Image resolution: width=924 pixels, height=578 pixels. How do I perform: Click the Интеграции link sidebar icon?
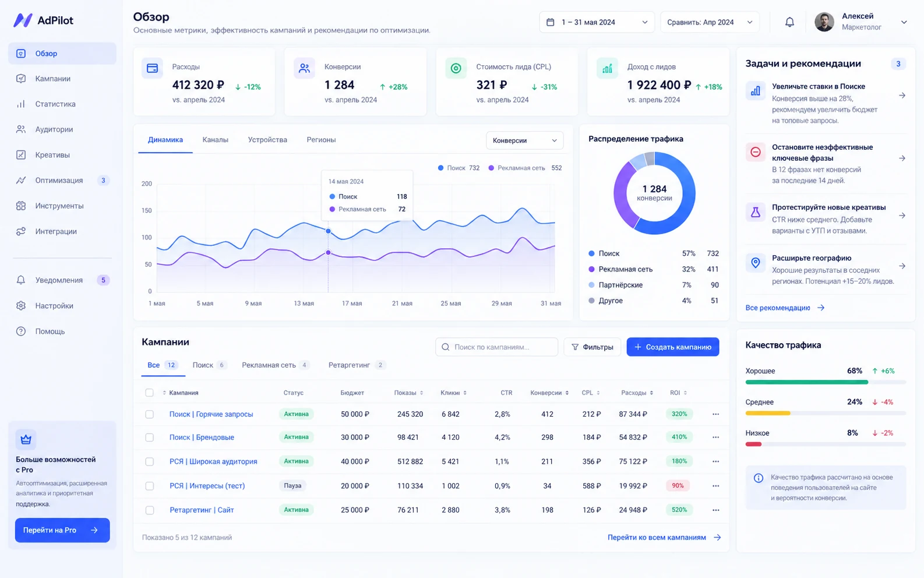click(x=21, y=231)
